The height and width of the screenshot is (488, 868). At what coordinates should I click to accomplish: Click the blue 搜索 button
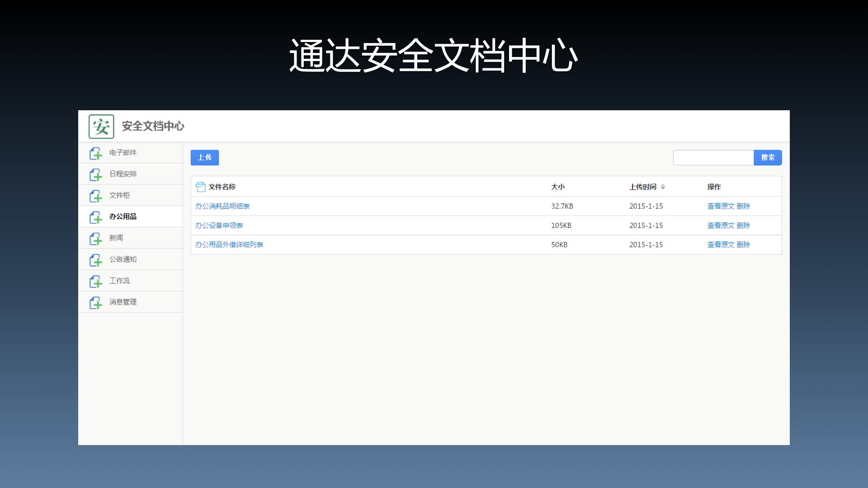(768, 157)
